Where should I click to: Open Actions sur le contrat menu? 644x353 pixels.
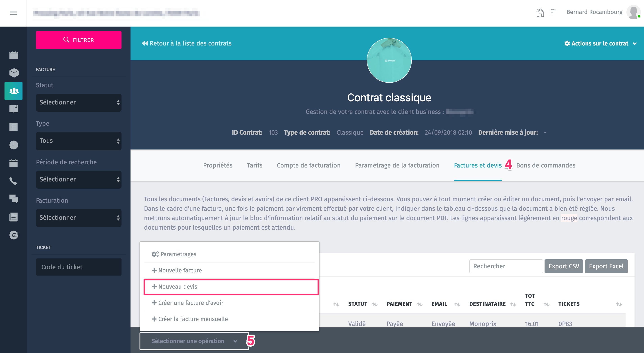click(x=600, y=43)
